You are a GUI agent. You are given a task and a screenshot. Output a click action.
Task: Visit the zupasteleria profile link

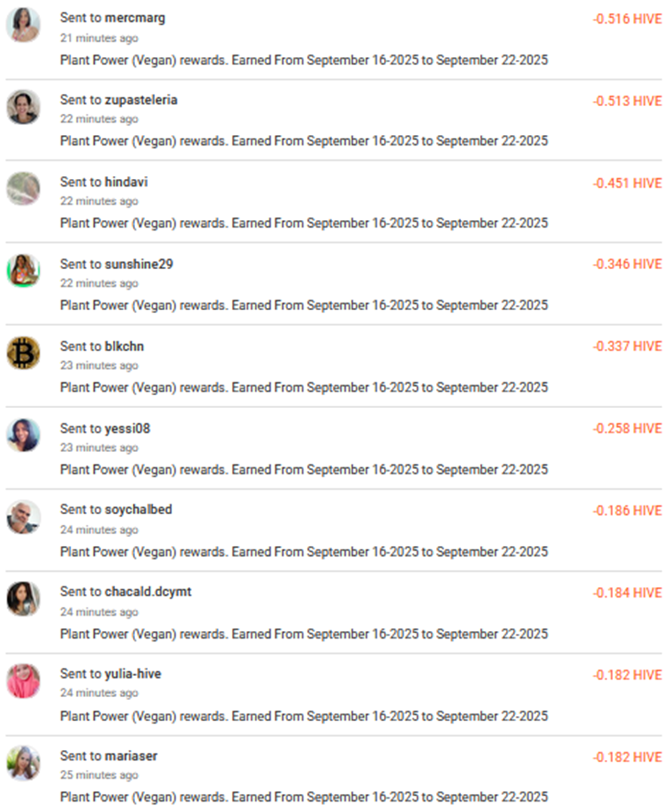pyautogui.click(x=141, y=100)
